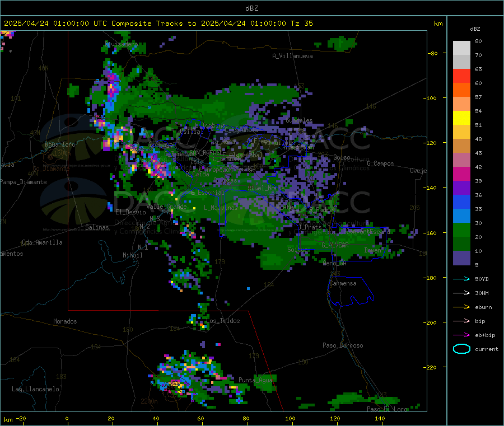Click the '-200' tick on vertical axis
The width and height of the screenshot is (504, 426).
pyautogui.click(x=430, y=322)
